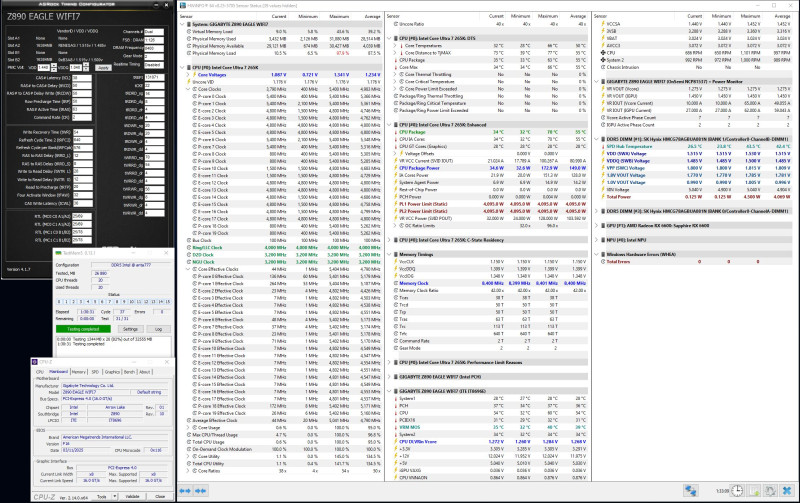Click the chip icon beside NPU Intel NPU
This screenshot has height=503, width=800.
pos(603,240)
